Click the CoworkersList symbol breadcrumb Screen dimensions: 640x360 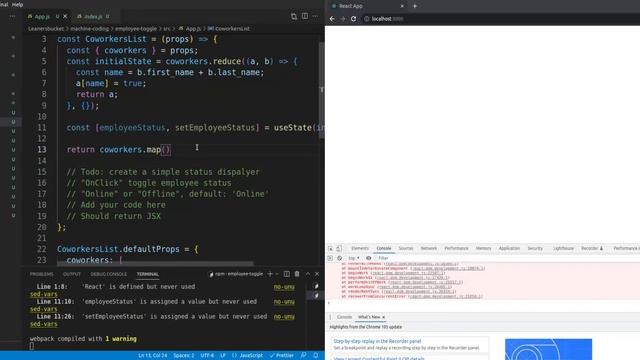[229, 29]
